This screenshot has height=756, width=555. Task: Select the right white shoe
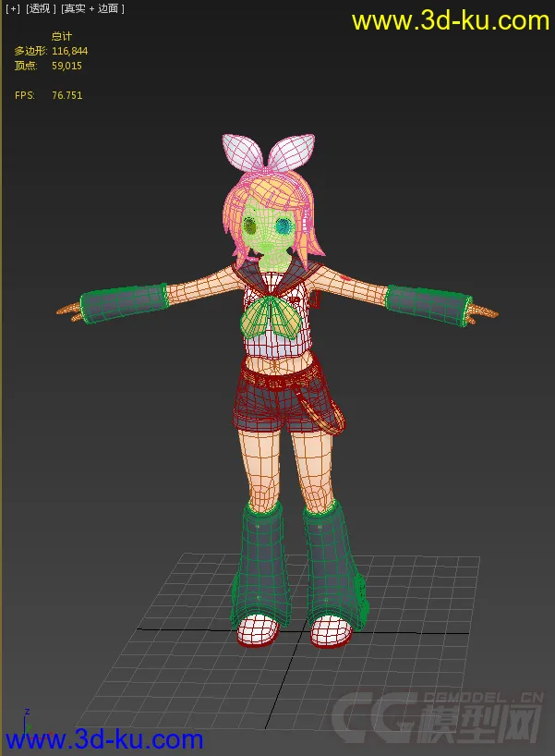click(x=331, y=631)
